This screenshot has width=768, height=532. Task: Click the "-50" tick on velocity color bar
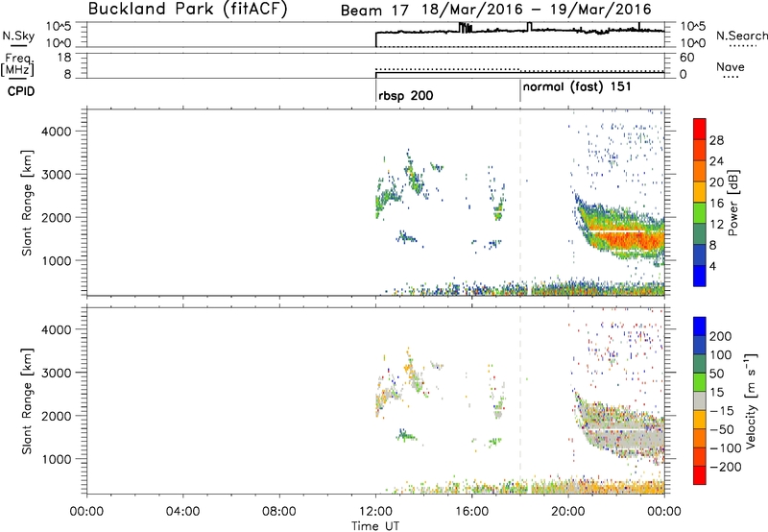722,429
